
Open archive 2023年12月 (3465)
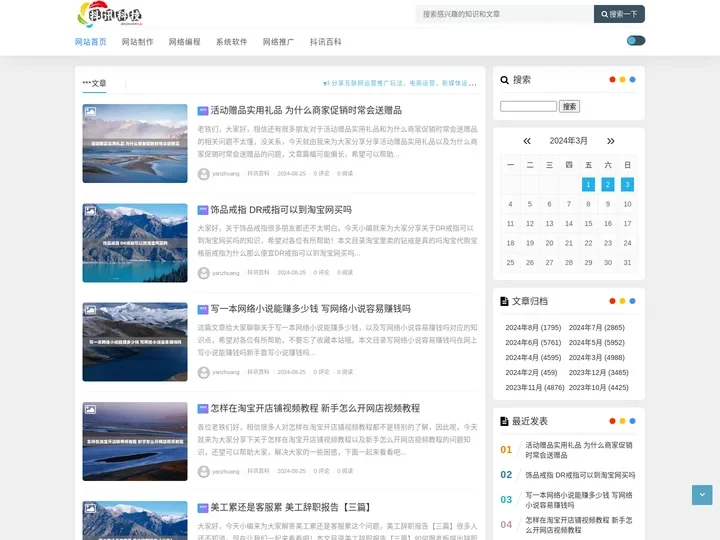pyautogui.click(x=598, y=372)
